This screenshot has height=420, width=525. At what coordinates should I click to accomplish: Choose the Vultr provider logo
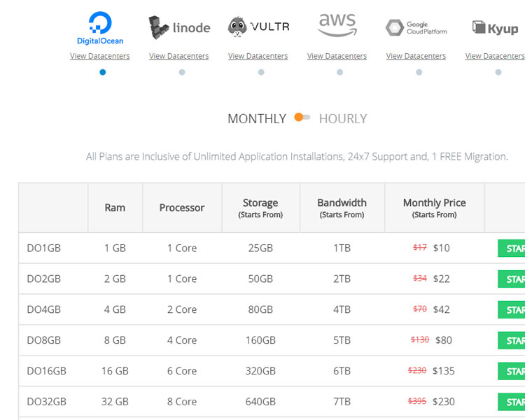click(x=258, y=27)
